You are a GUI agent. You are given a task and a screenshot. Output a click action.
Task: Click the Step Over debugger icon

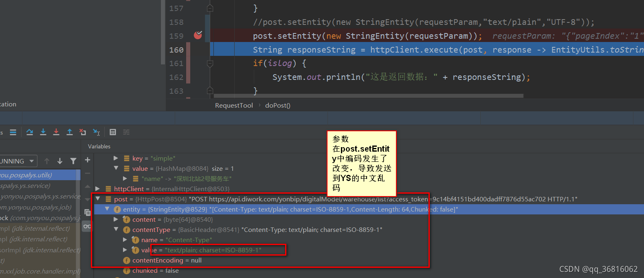[x=30, y=132]
